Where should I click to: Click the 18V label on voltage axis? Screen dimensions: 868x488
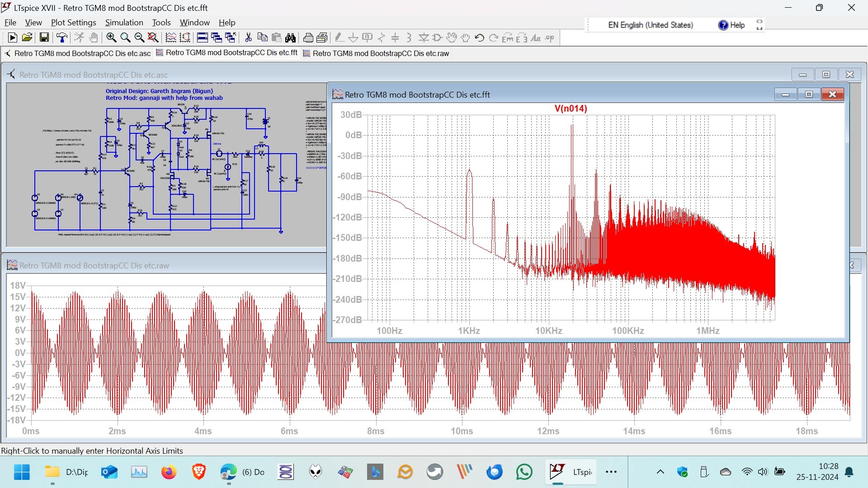18,286
